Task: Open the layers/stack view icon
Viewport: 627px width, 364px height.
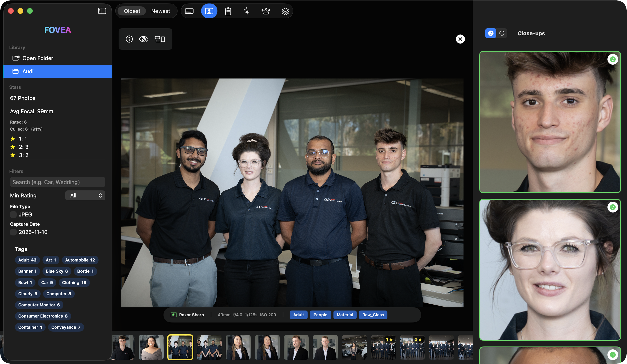Action: (285, 11)
